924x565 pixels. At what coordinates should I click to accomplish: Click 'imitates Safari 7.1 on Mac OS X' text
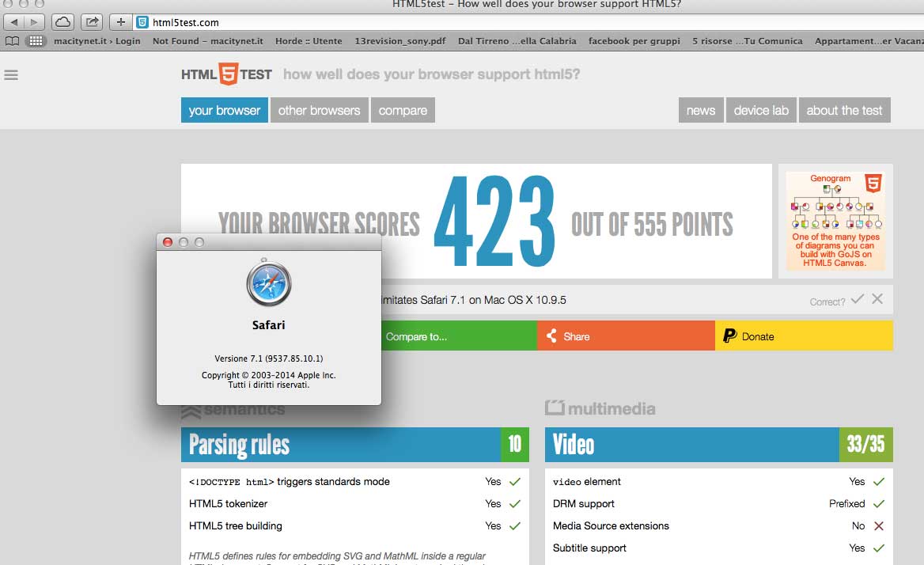point(475,300)
